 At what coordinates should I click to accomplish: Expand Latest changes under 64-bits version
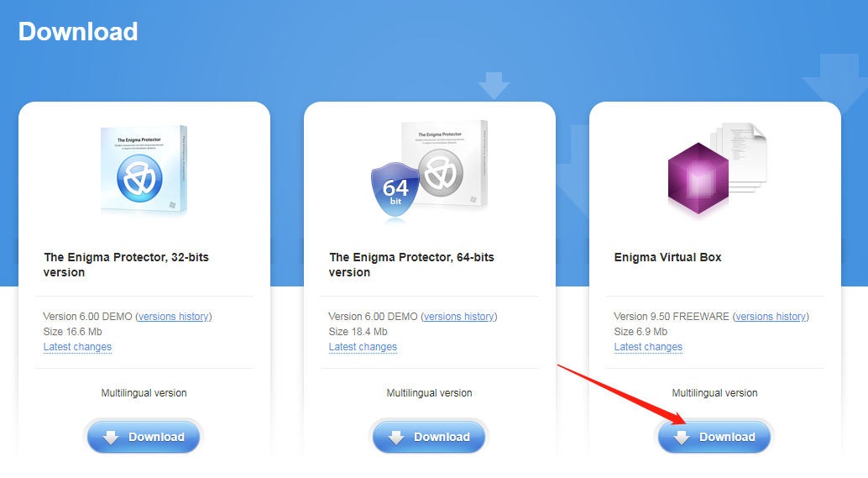coord(363,347)
